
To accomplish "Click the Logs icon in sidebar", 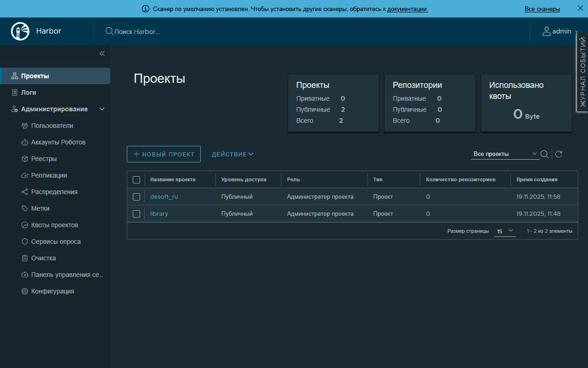I will pos(15,92).
